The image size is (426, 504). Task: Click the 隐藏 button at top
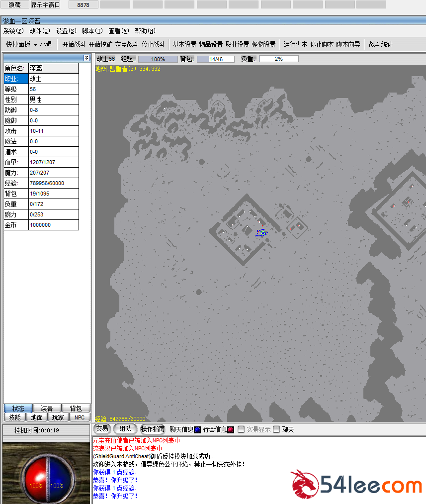pyautogui.click(x=14, y=4)
